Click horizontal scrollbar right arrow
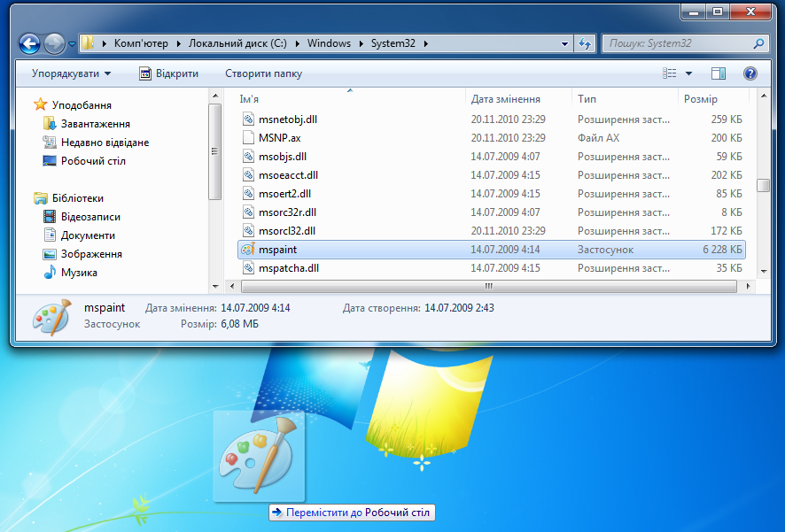 tap(748, 287)
